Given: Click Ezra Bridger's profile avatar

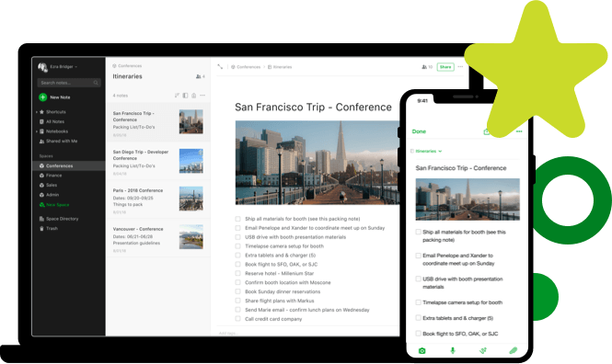Looking at the screenshot, I should click(x=42, y=67).
